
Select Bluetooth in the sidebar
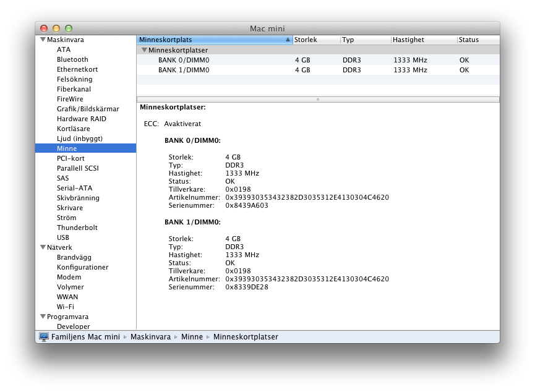coord(72,59)
